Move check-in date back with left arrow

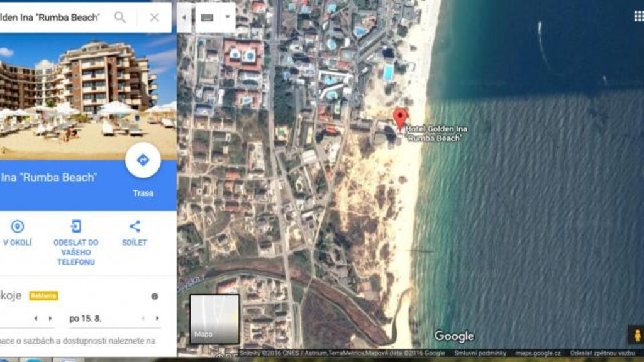coord(35,319)
